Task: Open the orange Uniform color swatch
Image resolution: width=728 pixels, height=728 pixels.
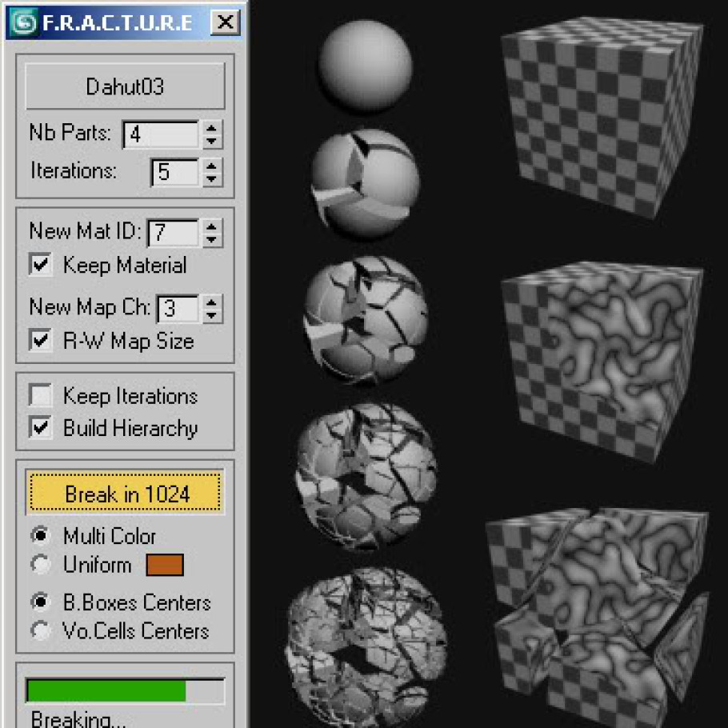Action: 165,565
